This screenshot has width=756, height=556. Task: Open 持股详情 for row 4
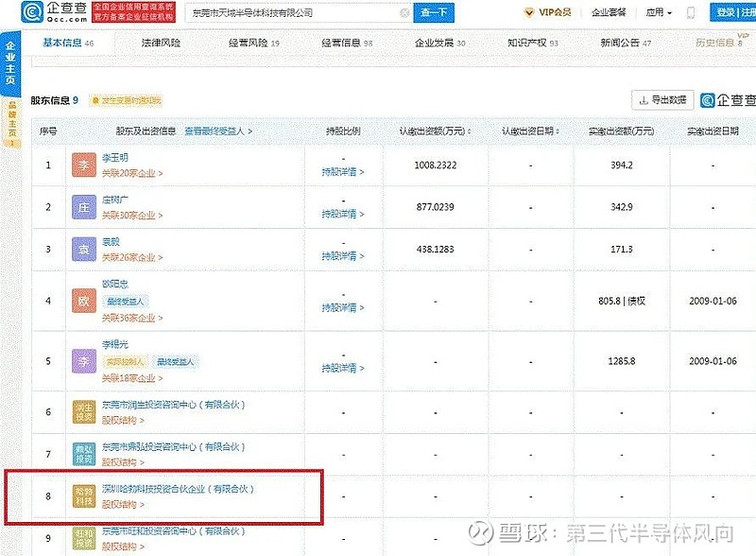[x=343, y=307]
